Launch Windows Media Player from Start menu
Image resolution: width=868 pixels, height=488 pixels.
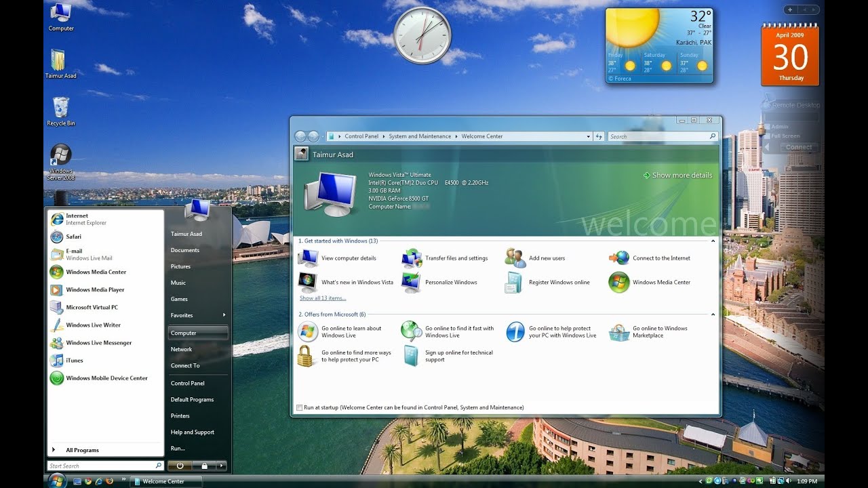pos(105,289)
